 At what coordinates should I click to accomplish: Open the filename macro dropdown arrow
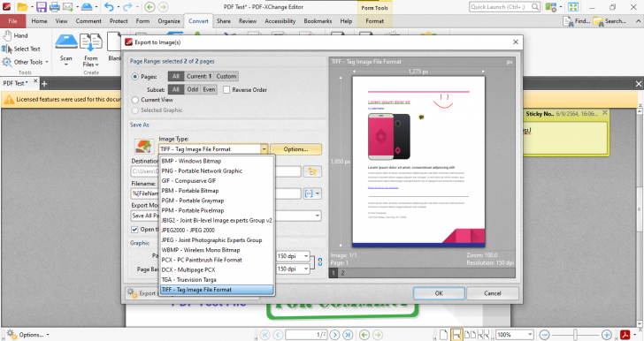tap(318, 193)
